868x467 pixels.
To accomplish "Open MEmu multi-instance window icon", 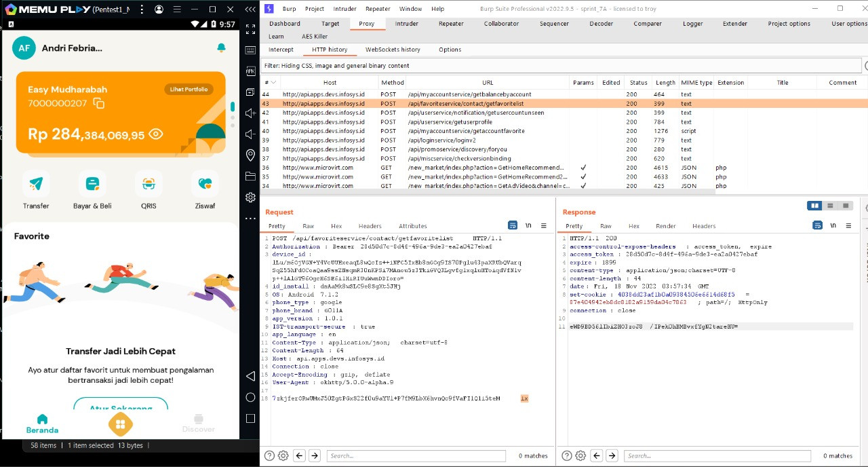I will (250, 92).
